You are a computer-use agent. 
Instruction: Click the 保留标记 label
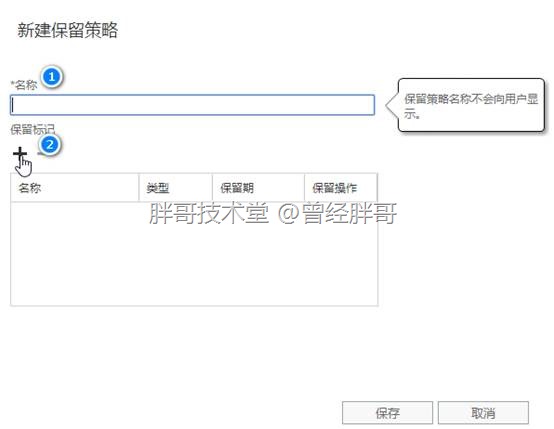point(33,129)
